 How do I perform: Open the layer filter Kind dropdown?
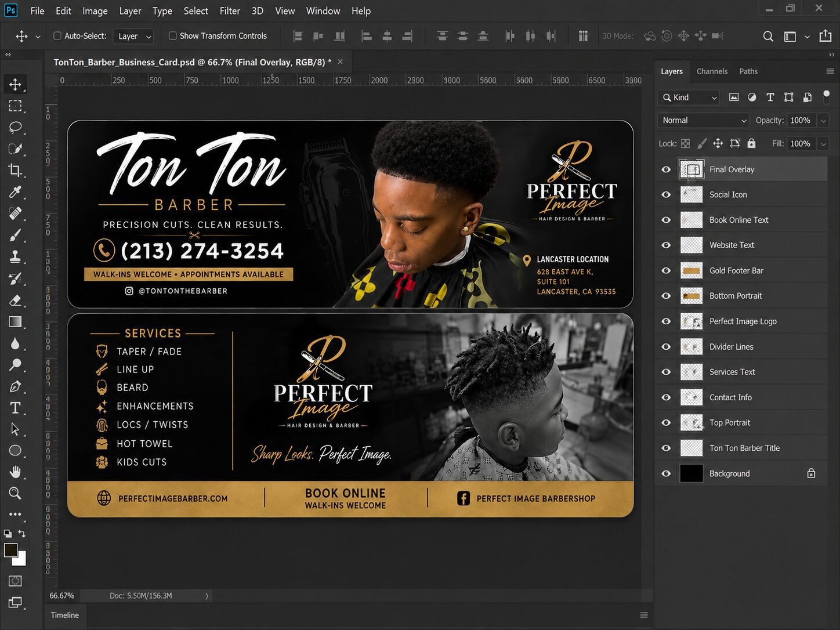tap(689, 97)
